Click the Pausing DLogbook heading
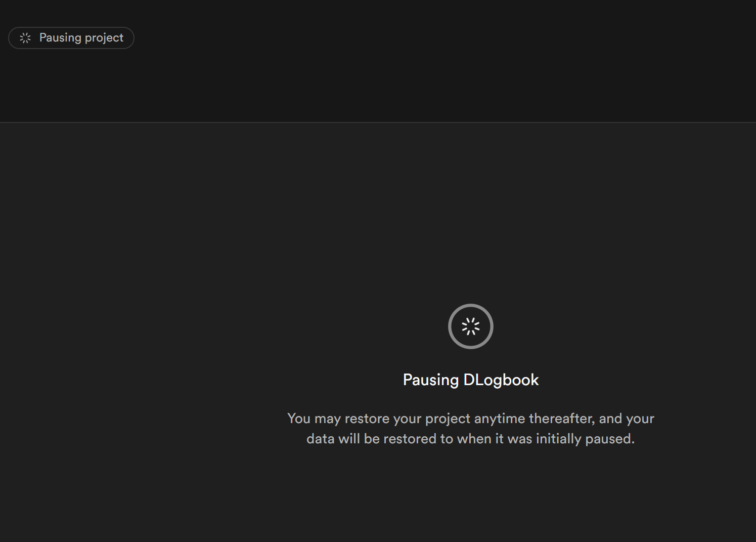 [x=471, y=380]
